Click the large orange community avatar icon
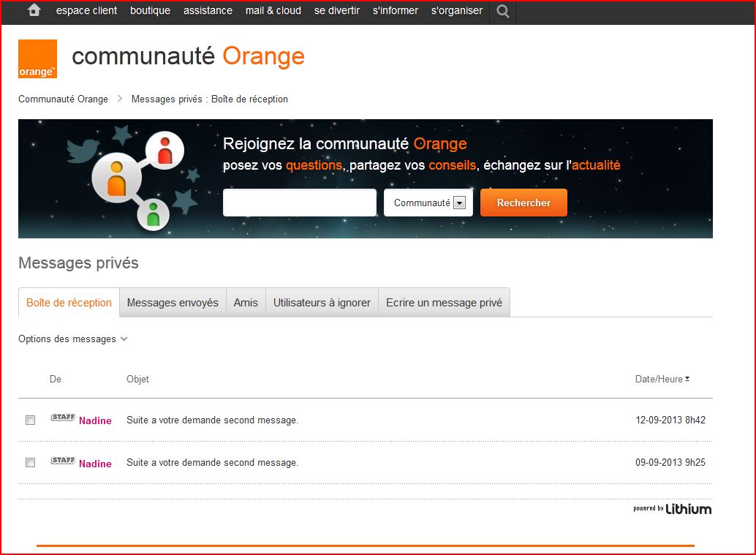The image size is (756, 555). (116, 178)
